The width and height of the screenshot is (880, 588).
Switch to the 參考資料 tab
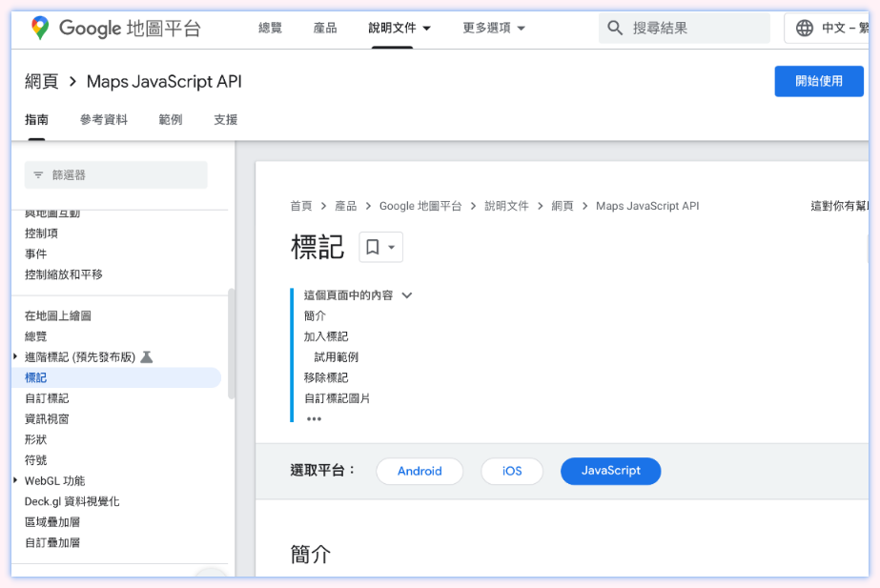tap(104, 119)
